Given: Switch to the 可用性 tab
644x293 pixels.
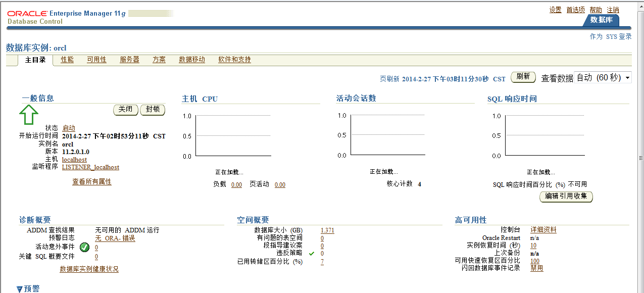Looking at the screenshot, I should (x=96, y=60).
